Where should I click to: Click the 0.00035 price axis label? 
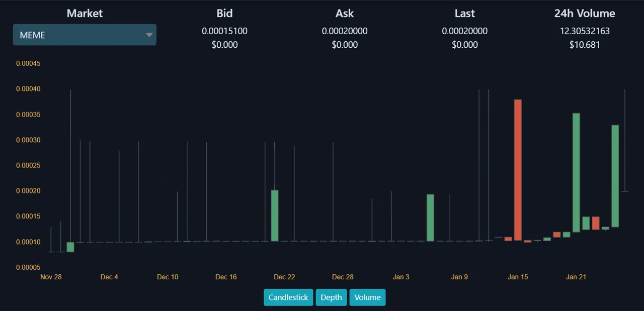28,115
